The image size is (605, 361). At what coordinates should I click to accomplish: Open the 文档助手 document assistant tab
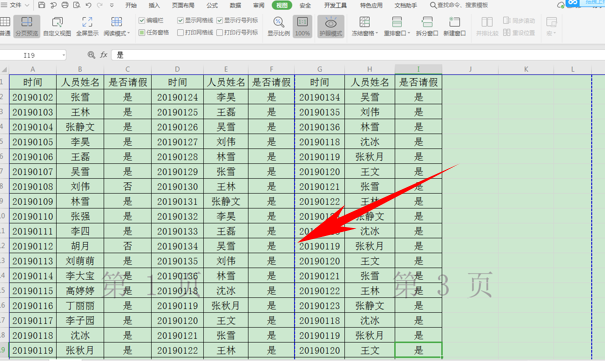click(x=406, y=5)
